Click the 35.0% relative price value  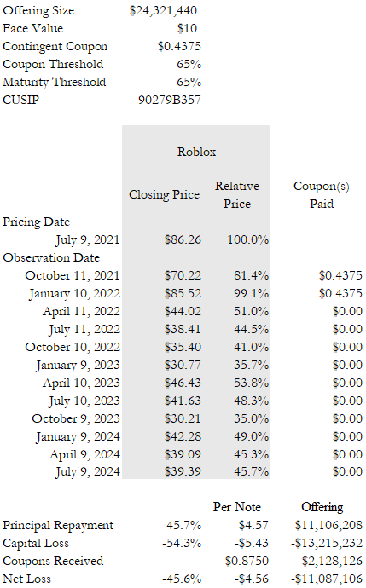[x=251, y=418]
